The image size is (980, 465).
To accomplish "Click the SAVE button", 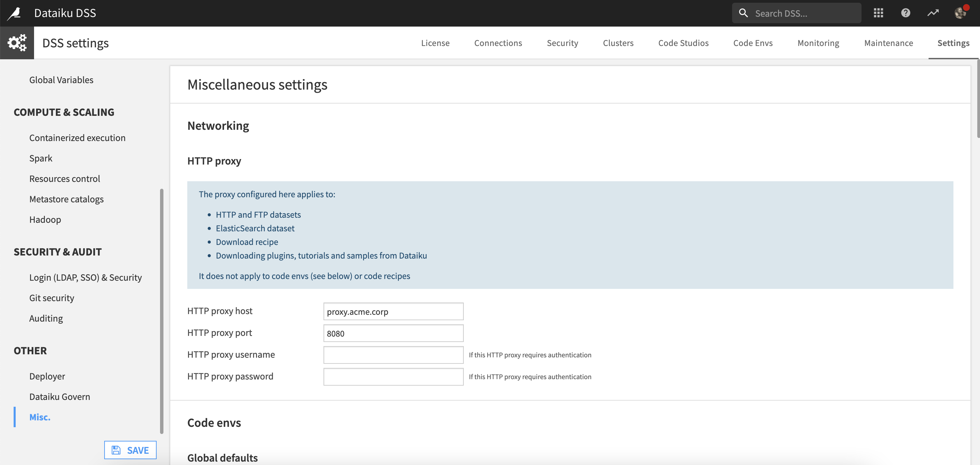I will [130, 450].
